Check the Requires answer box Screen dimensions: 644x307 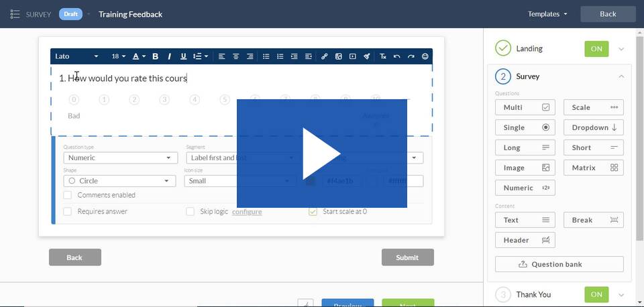tap(67, 211)
